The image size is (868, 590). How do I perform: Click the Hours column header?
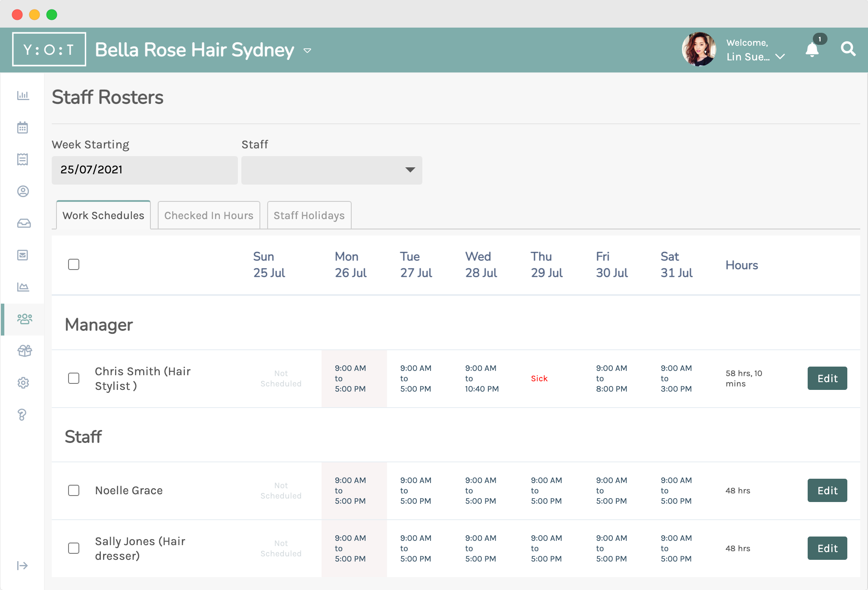click(x=742, y=265)
